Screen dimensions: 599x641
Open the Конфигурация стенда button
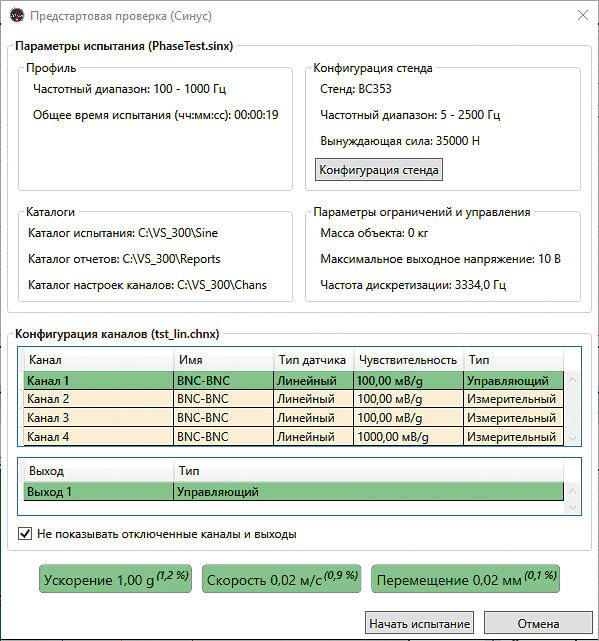click(379, 170)
